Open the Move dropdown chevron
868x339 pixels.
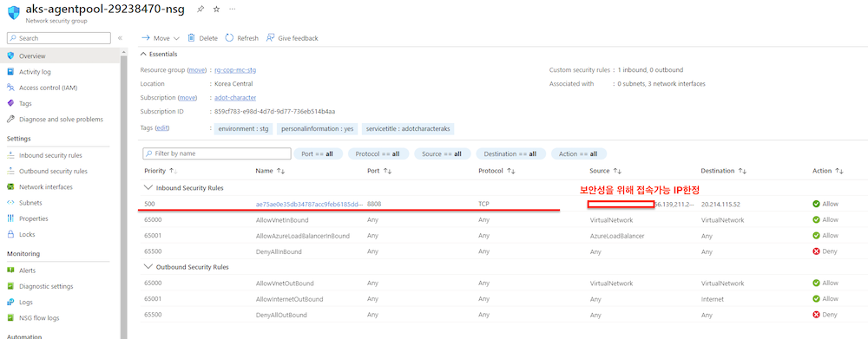[x=176, y=38]
